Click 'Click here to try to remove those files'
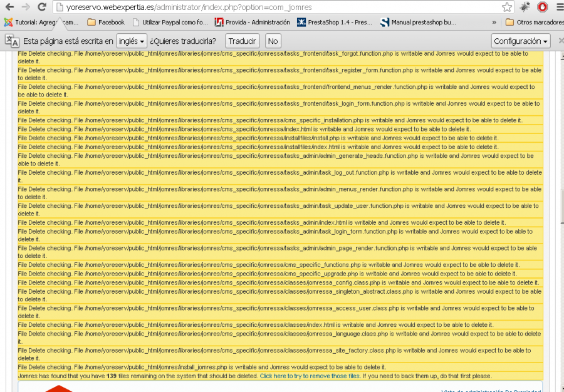The height and width of the screenshot is (392, 564). point(310,376)
